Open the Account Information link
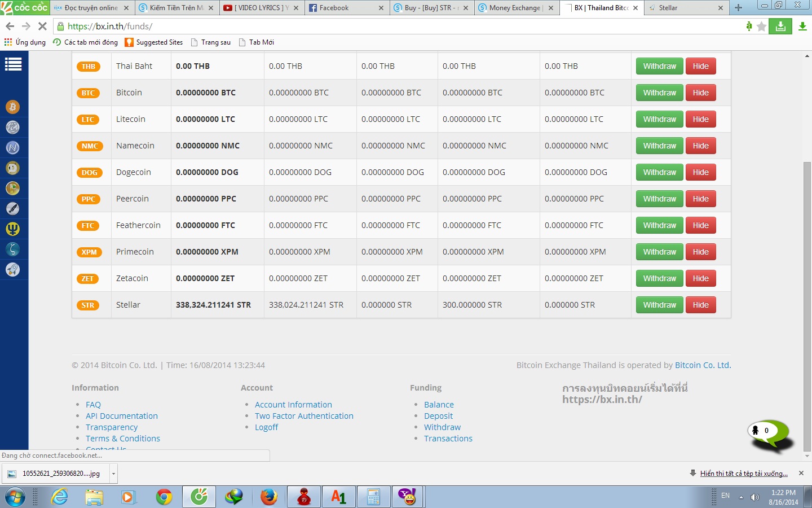The image size is (812, 508). tap(293, 405)
